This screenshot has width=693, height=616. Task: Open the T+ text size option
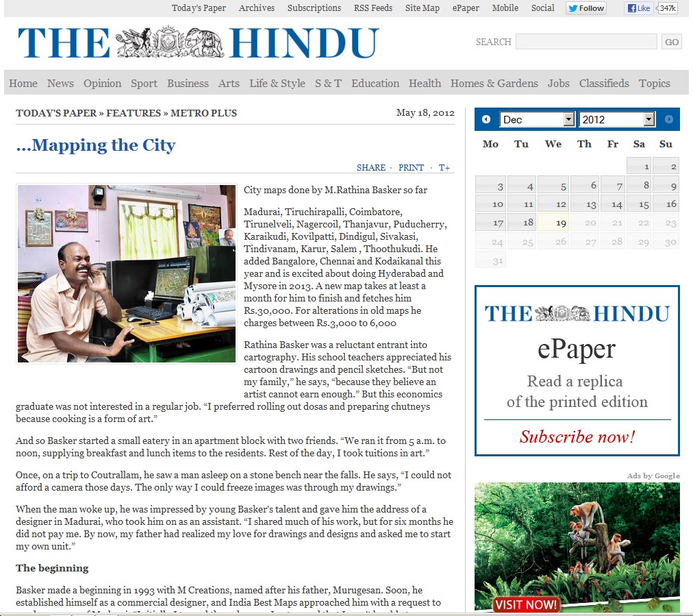(x=444, y=168)
